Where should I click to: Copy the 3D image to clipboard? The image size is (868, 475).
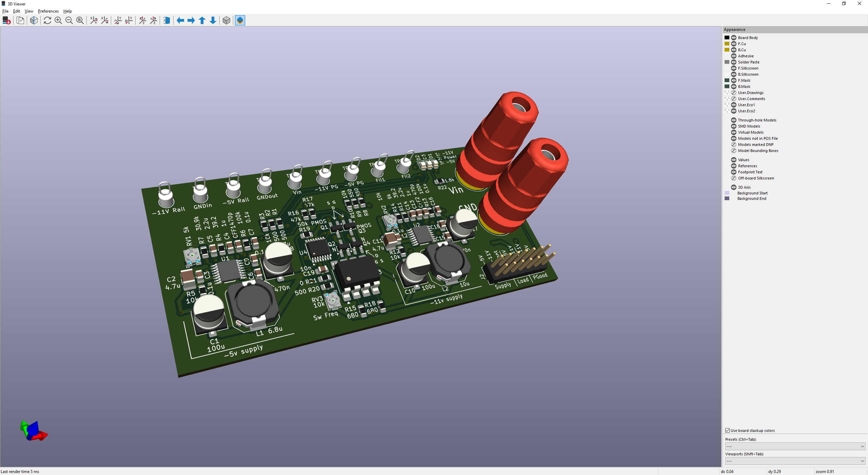pyautogui.click(x=20, y=20)
